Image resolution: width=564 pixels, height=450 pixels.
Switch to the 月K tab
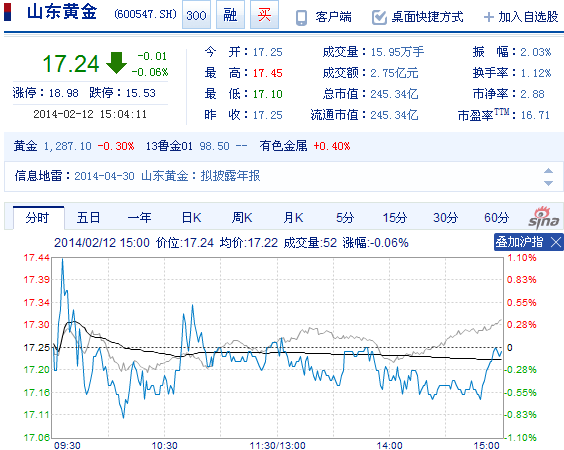[x=293, y=218]
